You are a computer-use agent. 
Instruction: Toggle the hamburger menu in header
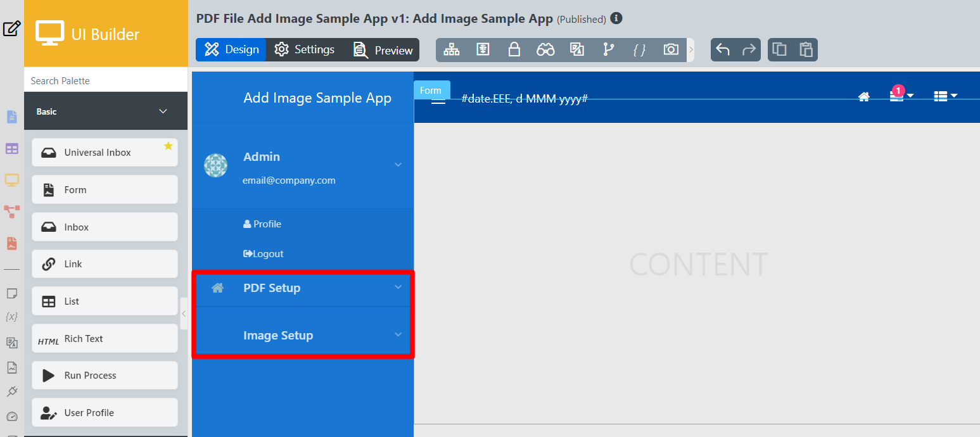438,100
